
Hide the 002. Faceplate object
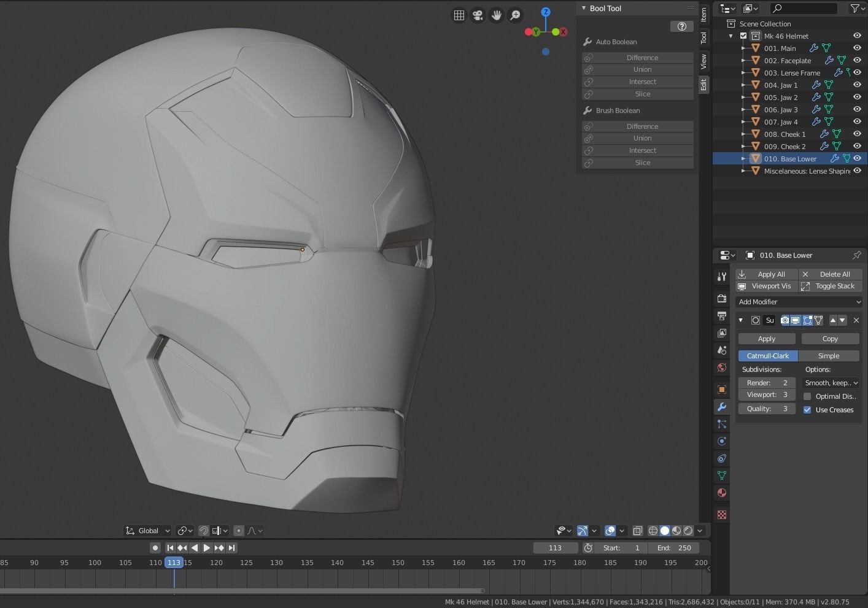pos(857,60)
